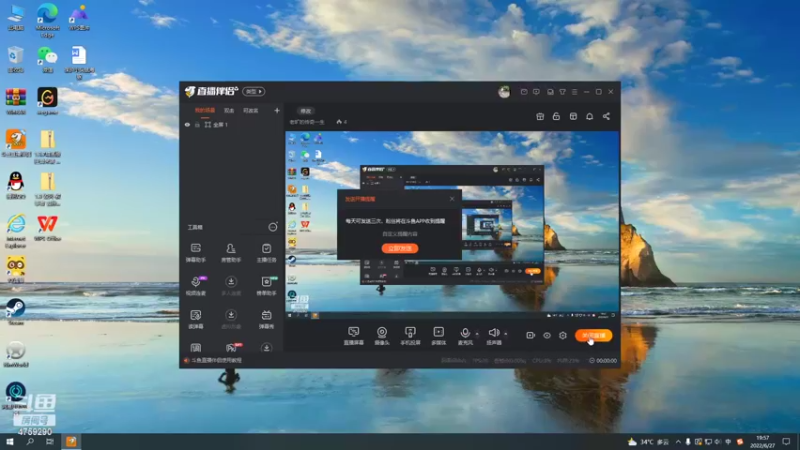Click the live preview area
Image resolution: width=800 pixels, height=450 pixels.
(x=452, y=226)
